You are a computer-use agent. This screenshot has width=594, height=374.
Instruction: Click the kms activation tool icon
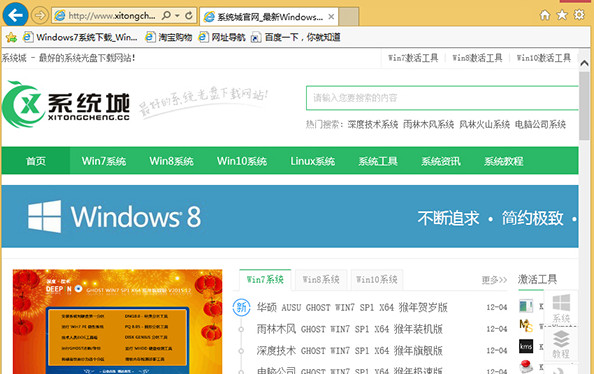(x=526, y=346)
